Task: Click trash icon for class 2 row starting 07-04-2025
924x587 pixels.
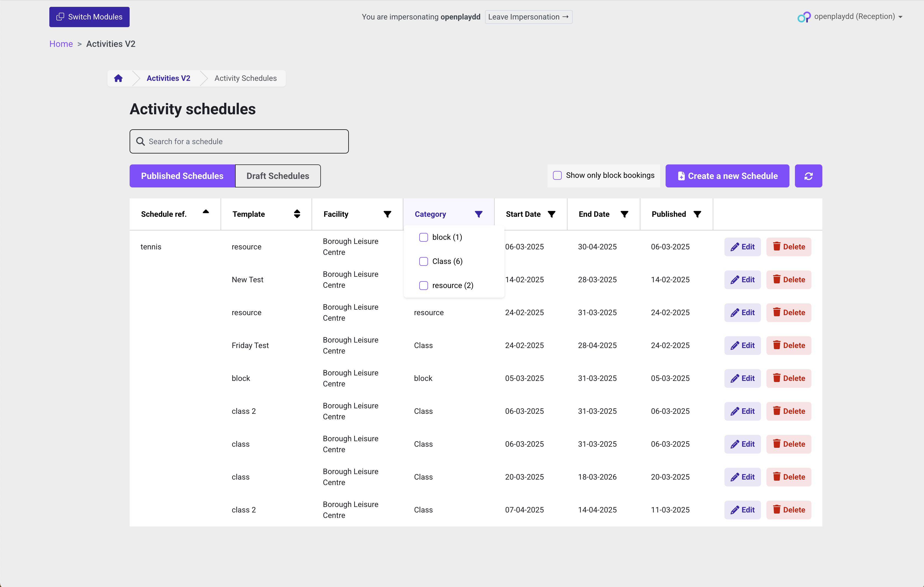Action: coord(777,509)
